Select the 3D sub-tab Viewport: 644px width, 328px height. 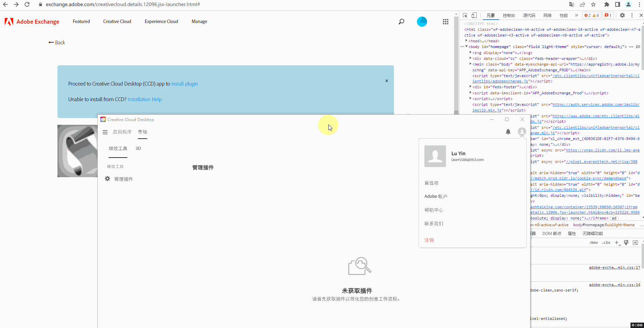(138, 148)
